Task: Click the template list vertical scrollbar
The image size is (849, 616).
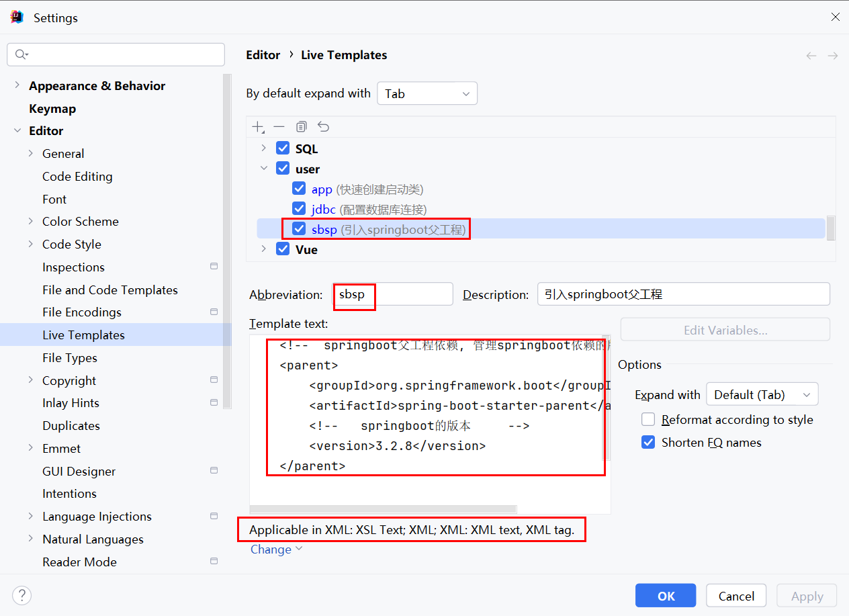Action: [831, 228]
